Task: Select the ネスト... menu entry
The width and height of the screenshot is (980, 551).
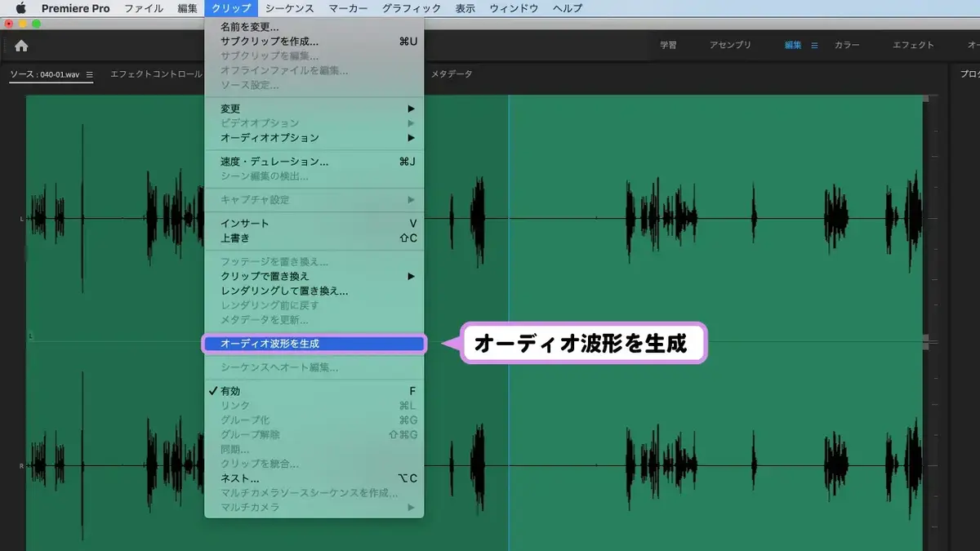Action: pyautogui.click(x=314, y=478)
